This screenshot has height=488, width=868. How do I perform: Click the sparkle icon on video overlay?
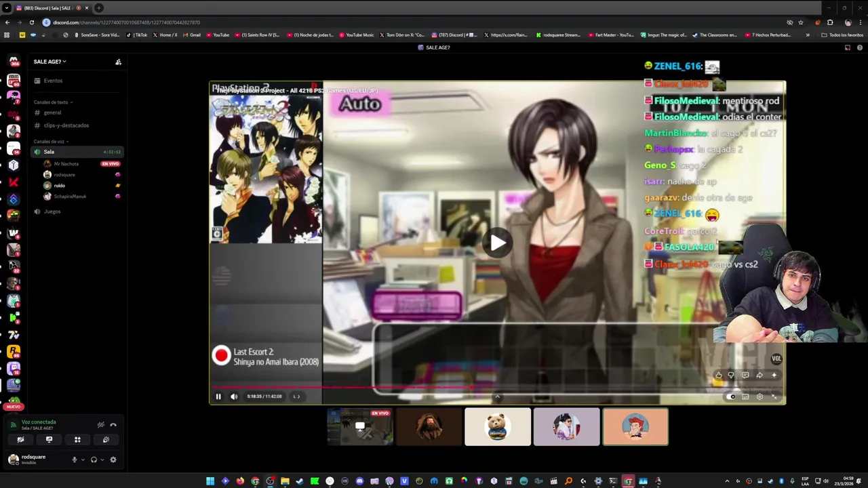pyautogui.click(x=774, y=375)
